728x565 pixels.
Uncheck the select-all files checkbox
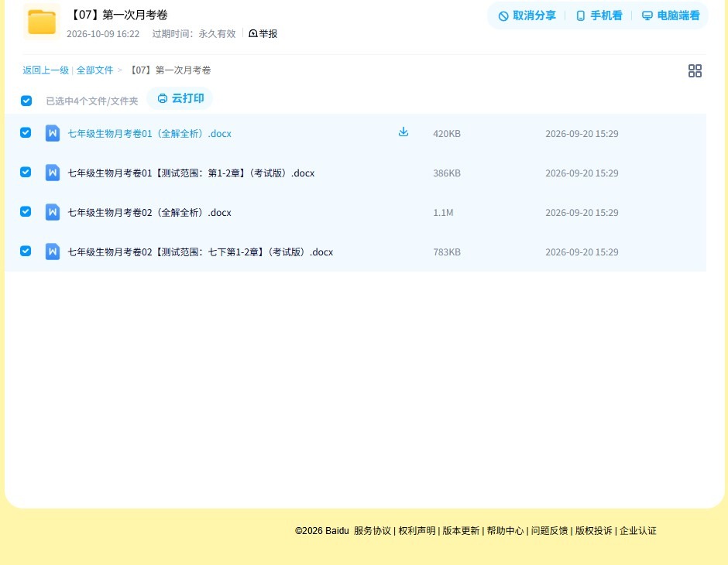point(26,101)
